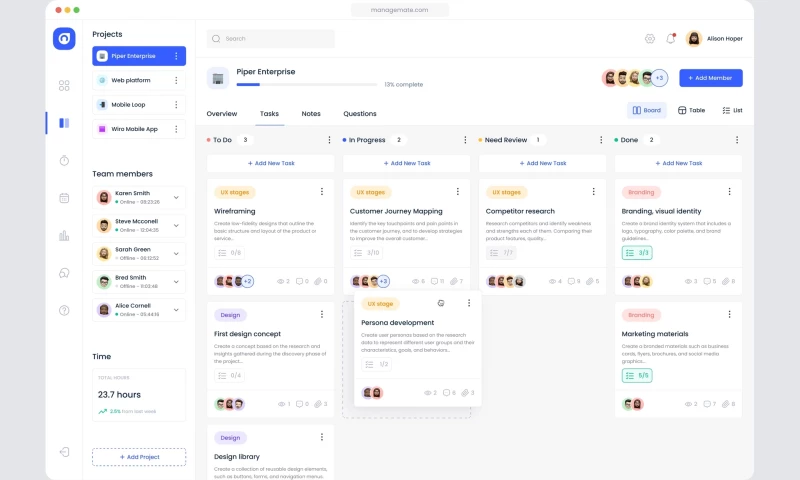Switch to List view
Image resolution: width=800 pixels, height=480 pixels.
732,110
